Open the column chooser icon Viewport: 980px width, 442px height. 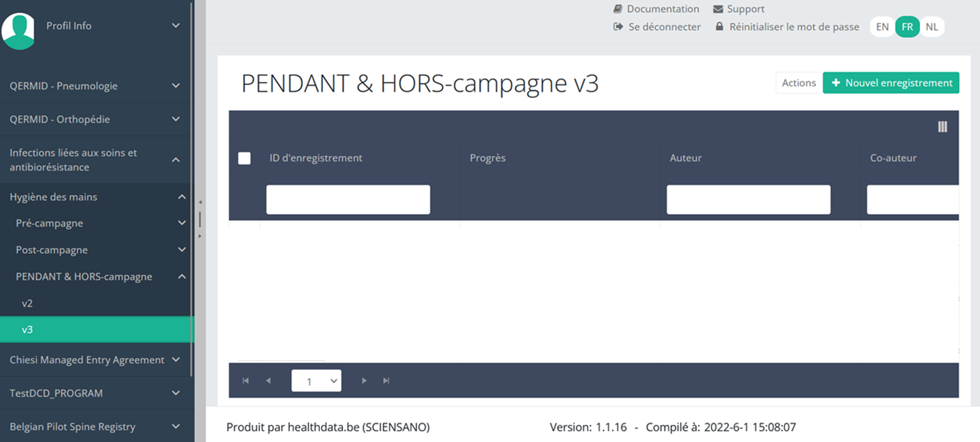pos(942,127)
